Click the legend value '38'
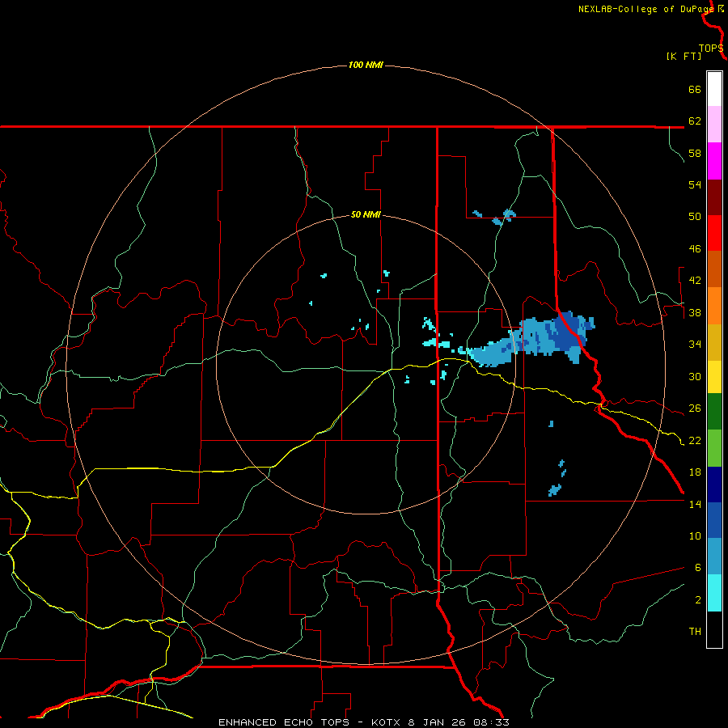The image size is (728, 728). coord(695,312)
